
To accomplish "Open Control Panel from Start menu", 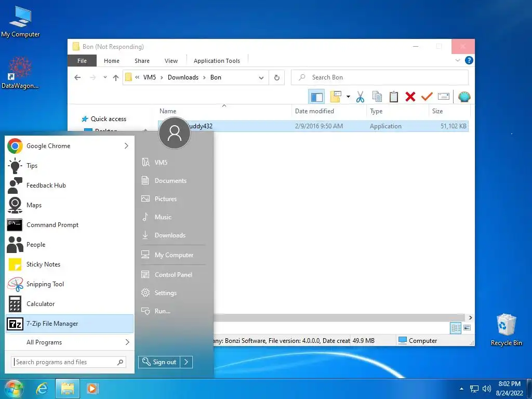I will click(x=172, y=275).
